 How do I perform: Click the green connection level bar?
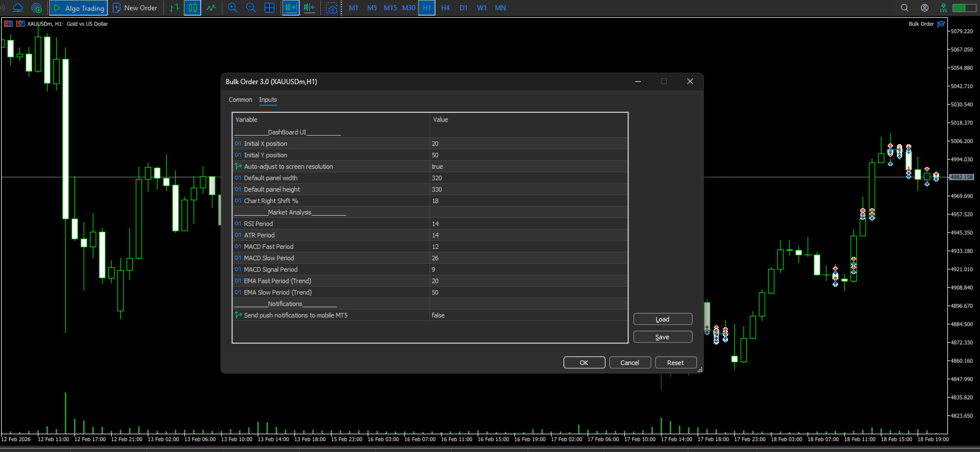[x=964, y=8]
